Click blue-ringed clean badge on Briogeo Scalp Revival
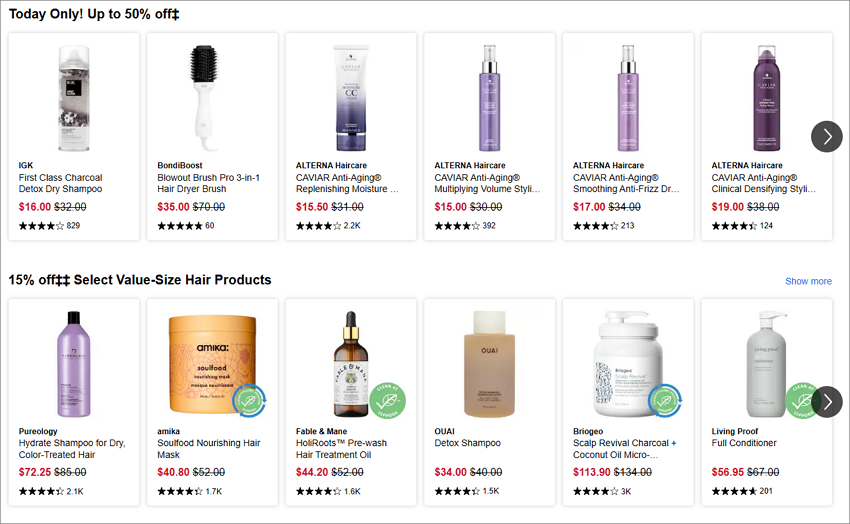Image resolution: width=850 pixels, height=524 pixels. (665, 401)
